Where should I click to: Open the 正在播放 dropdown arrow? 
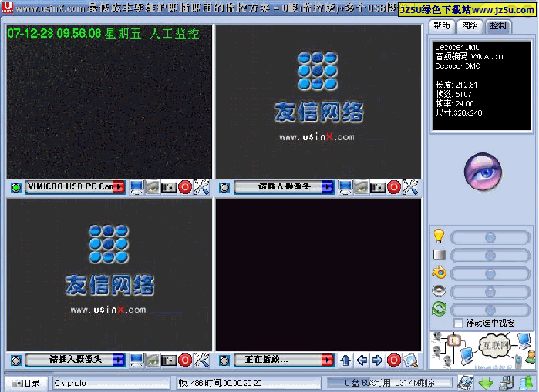[328, 360]
